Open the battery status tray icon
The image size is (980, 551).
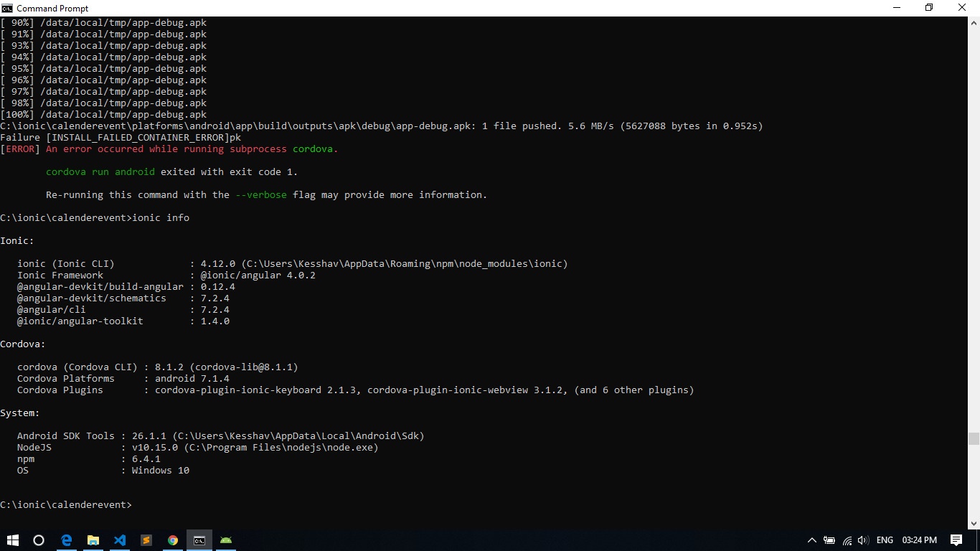tap(829, 540)
